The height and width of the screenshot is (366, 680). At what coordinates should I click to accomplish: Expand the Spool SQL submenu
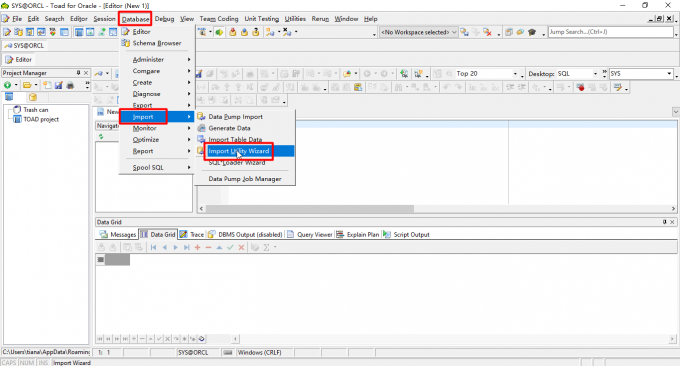point(157,167)
